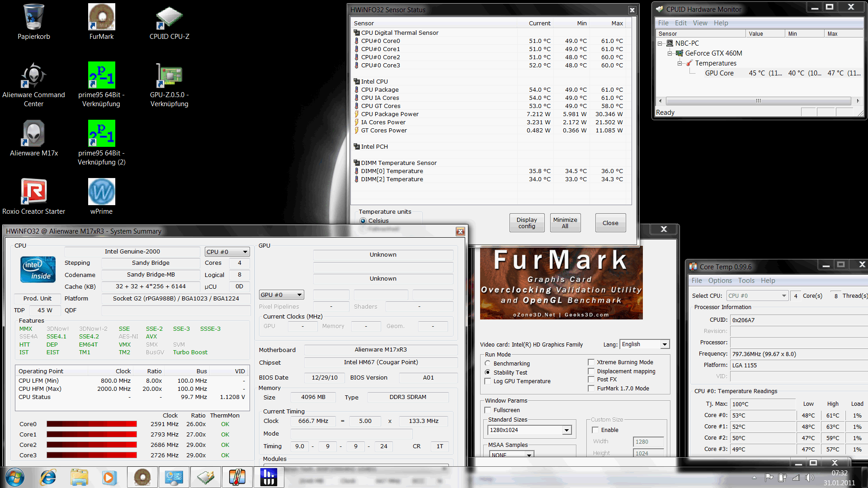
Task: Open the 1280x1024 standard sizes dropdown
Action: tap(566, 430)
